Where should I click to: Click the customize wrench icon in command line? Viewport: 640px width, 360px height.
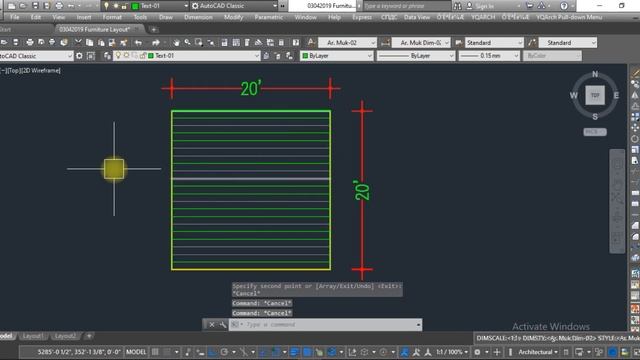[222, 324]
